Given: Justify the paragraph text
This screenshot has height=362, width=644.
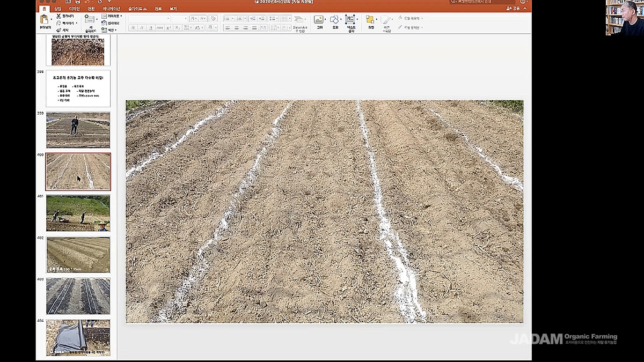Looking at the screenshot, I should pyautogui.click(x=255, y=27).
